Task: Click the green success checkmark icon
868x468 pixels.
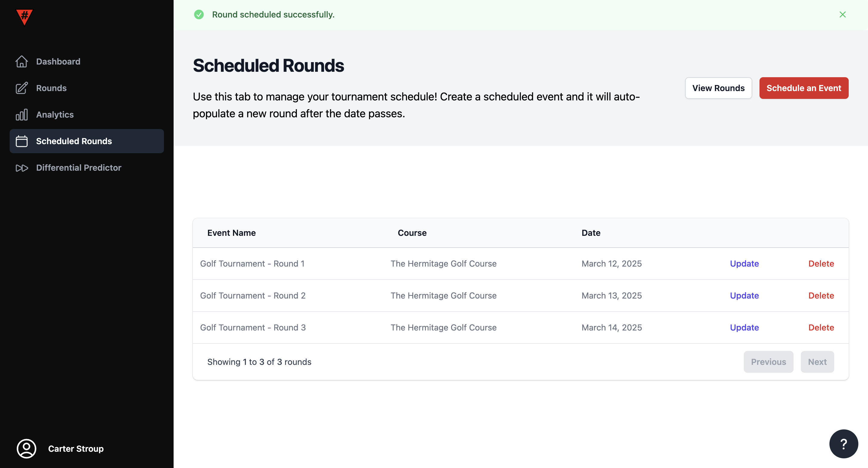Action: (199, 14)
